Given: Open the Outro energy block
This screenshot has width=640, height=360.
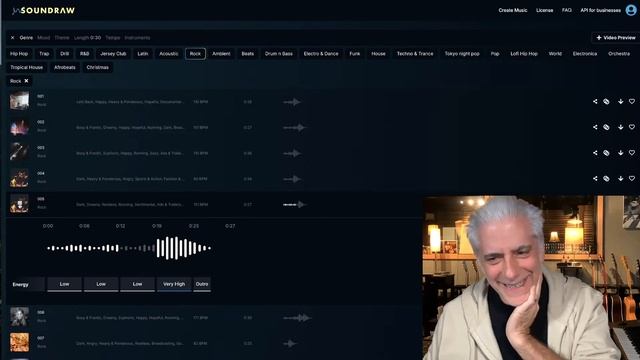Looking at the screenshot, I should [202, 284].
